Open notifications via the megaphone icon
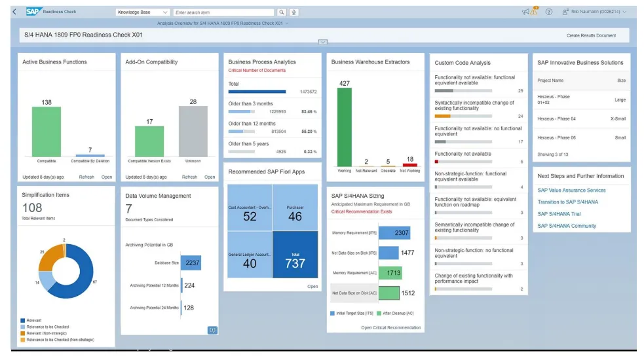The height and width of the screenshot is (360, 644). click(526, 12)
